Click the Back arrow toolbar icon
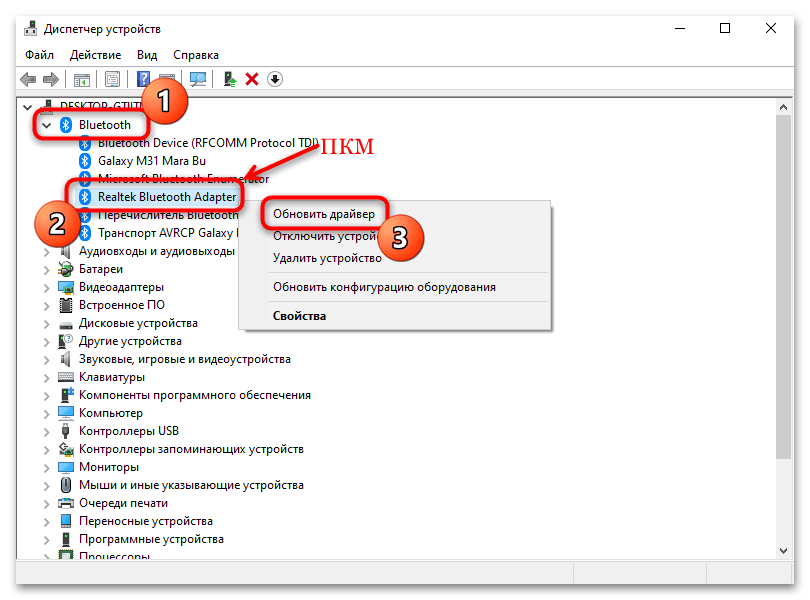Image resolution: width=810 pixels, height=600 pixels. [x=28, y=79]
